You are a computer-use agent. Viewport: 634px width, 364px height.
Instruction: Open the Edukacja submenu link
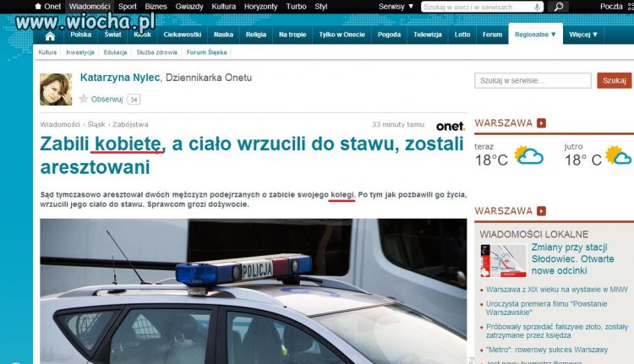(x=115, y=52)
